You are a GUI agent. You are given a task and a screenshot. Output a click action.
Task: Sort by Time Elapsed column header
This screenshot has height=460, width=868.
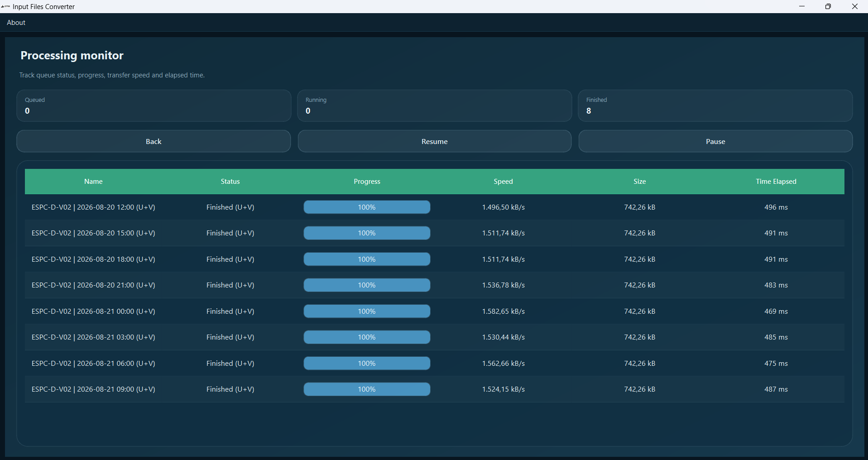tap(776, 182)
